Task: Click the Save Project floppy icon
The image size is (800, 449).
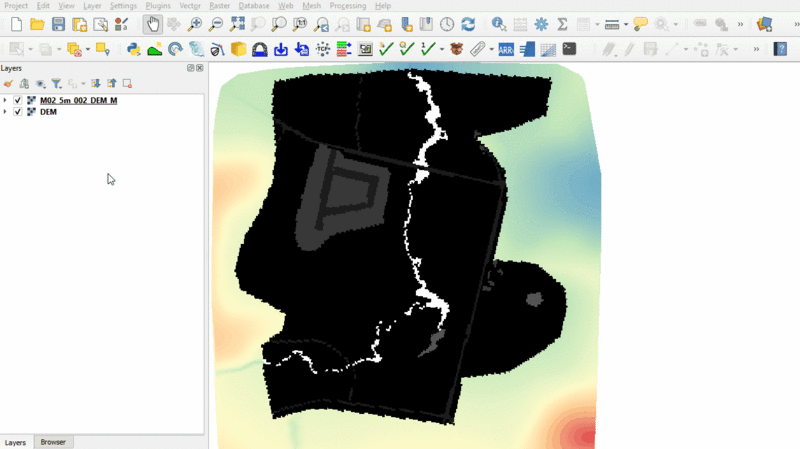Action: click(58, 24)
